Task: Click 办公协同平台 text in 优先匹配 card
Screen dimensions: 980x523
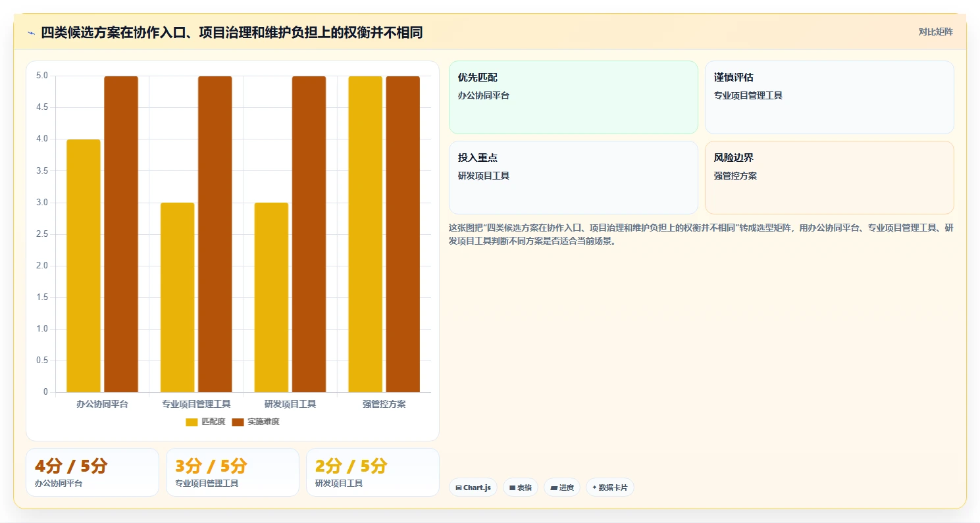Action: (x=484, y=95)
